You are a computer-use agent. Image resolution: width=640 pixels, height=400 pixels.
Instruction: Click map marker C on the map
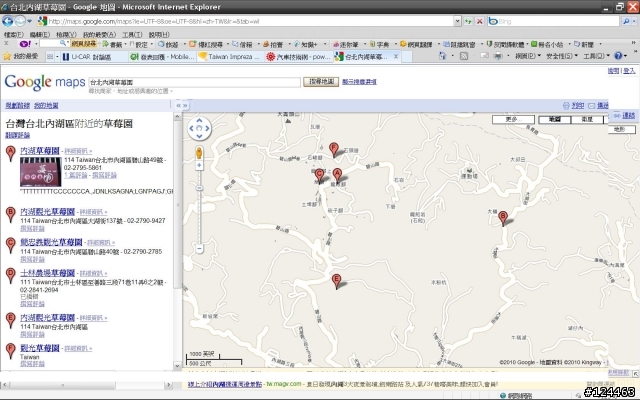tap(319, 176)
